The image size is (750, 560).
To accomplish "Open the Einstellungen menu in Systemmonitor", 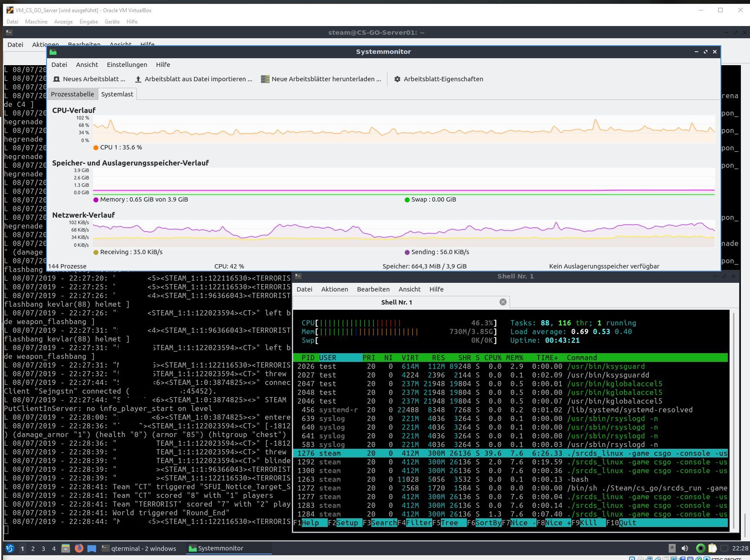I will 127,64.
